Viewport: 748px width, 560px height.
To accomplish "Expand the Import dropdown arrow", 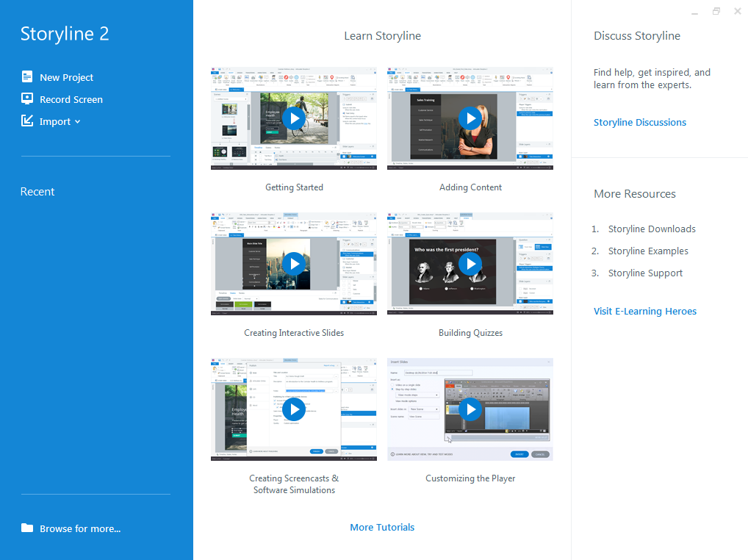I will coord(77,122).
